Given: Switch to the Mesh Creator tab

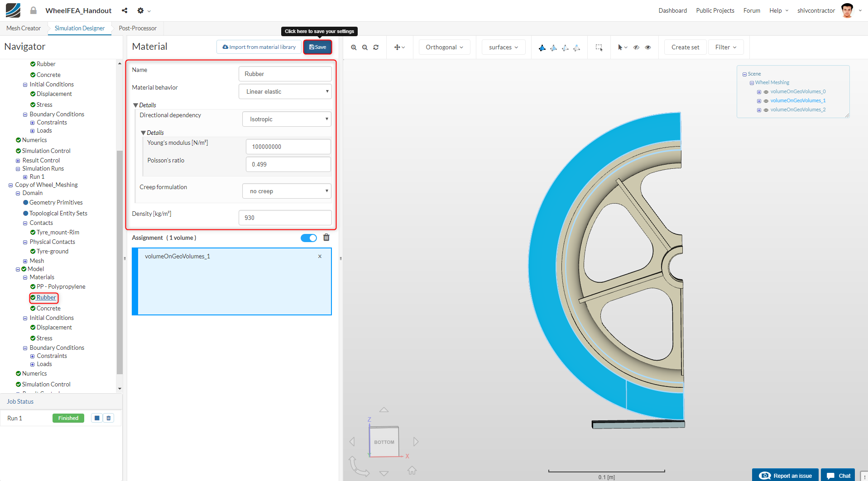Looking at the screenshot, I should pos(24,28).
